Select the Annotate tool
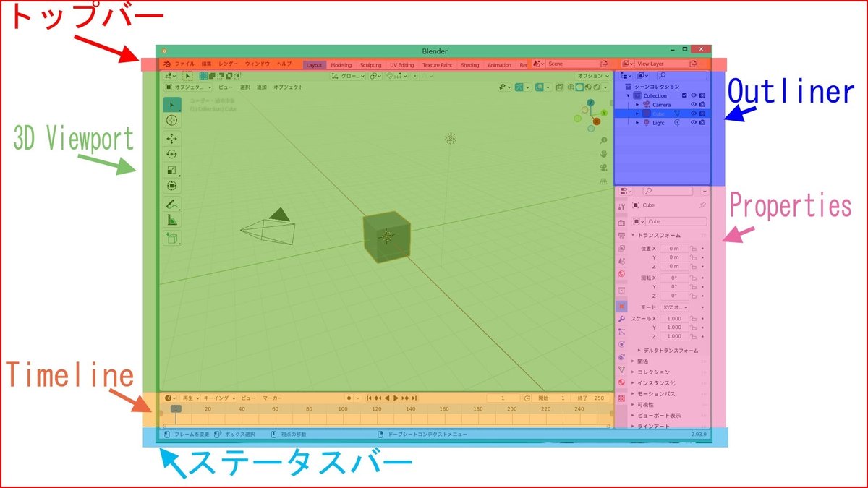The height and width of the screenshot is (488, 868). tap(171, 204)
